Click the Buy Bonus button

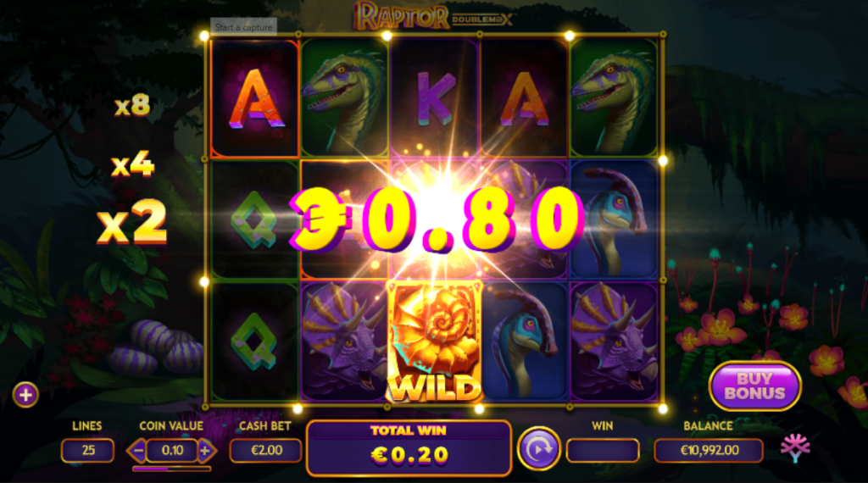pos(754,386)
